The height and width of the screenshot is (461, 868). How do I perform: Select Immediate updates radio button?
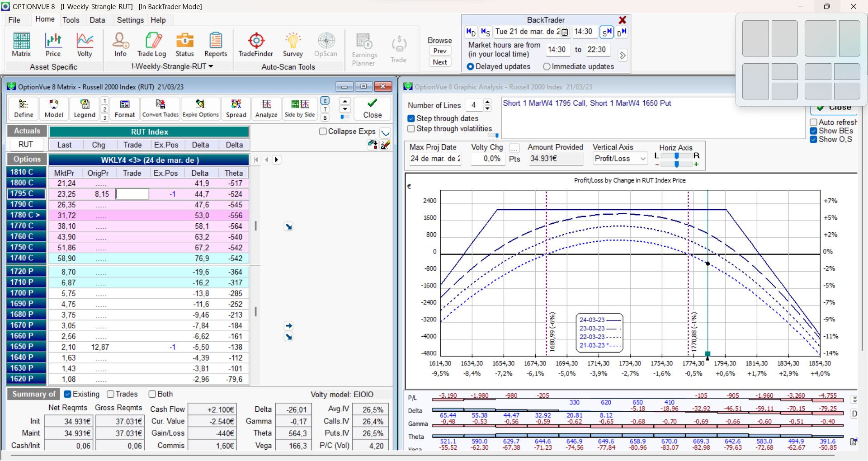point(547,66)
